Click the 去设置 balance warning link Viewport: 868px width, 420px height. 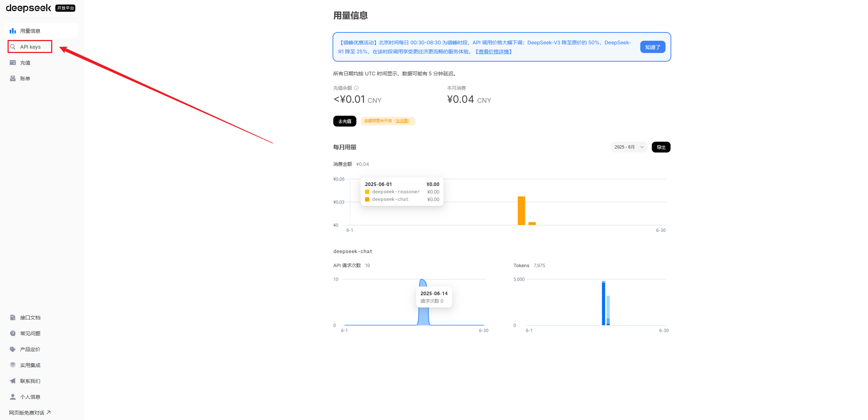point(402,121)
